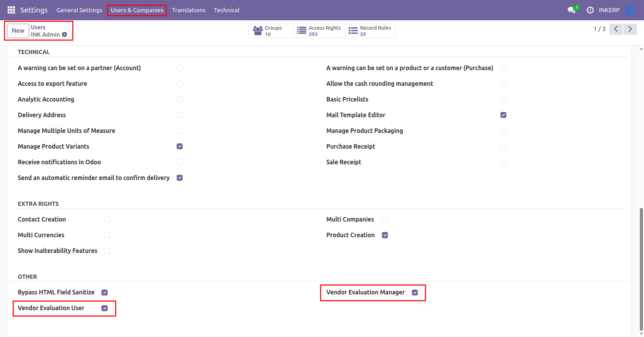Open the Technical menu
Viewport: 644px width, 337px height.
227,10
